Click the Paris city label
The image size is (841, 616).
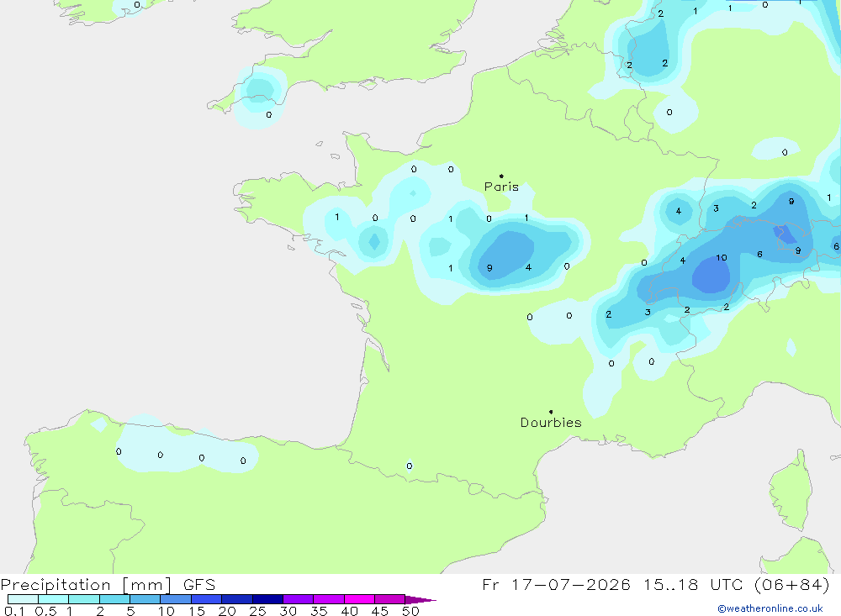pos(501,187)
